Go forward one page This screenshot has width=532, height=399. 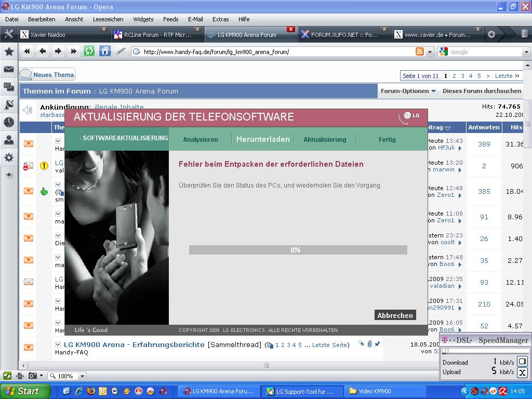(x=58, y=51)
